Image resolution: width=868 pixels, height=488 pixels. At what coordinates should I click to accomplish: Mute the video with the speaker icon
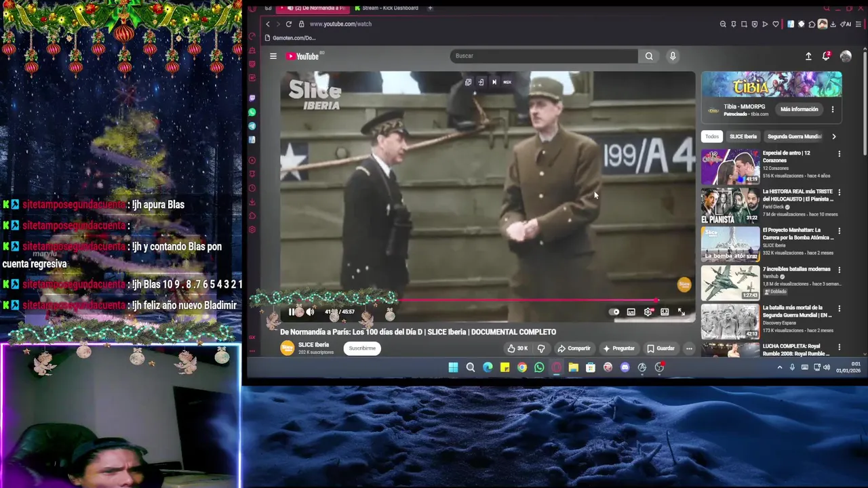click(x=310, y=312)
